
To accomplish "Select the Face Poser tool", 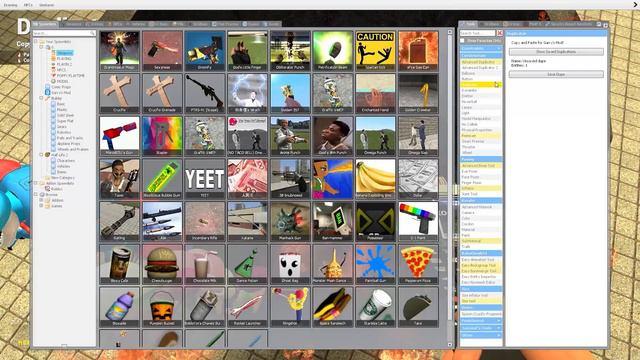I will point(481,177).
